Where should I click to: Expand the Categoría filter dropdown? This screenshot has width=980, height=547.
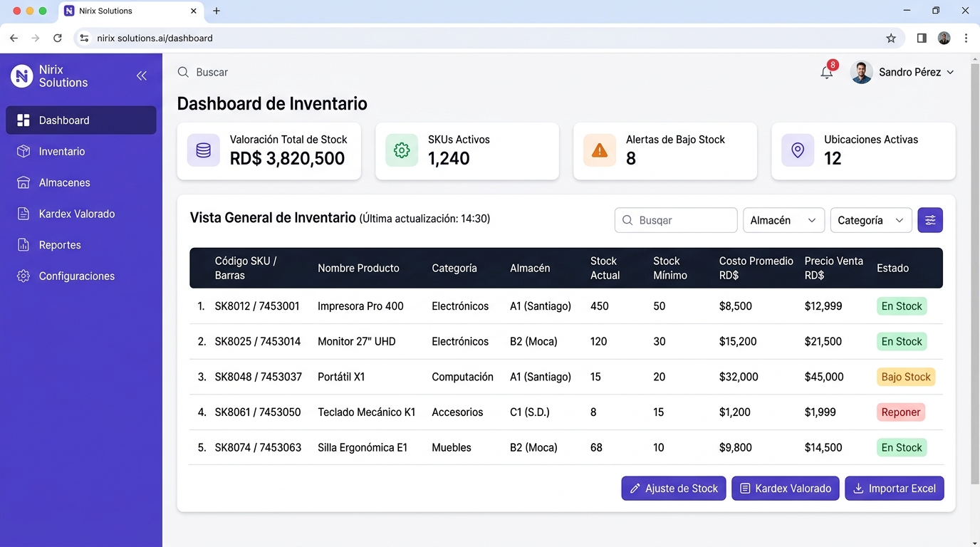point(871,220)
